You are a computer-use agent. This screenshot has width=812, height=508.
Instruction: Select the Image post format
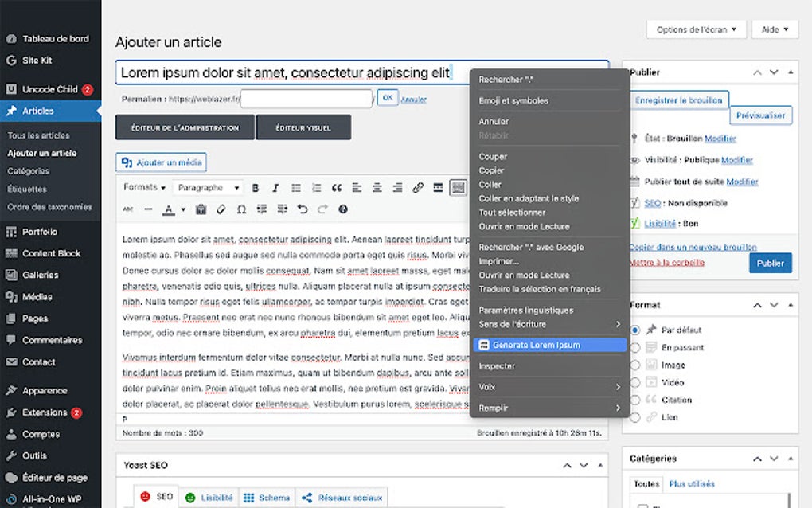tap(634, 365)
